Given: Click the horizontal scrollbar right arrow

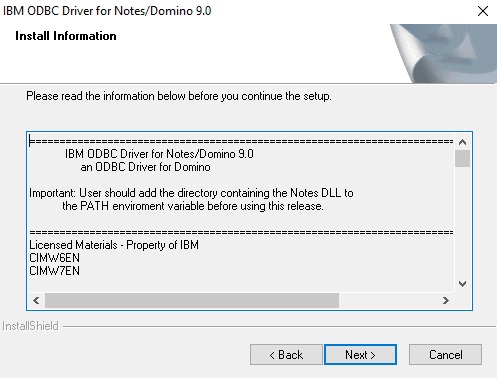Looking at the screenshot, I should point(446,301).
